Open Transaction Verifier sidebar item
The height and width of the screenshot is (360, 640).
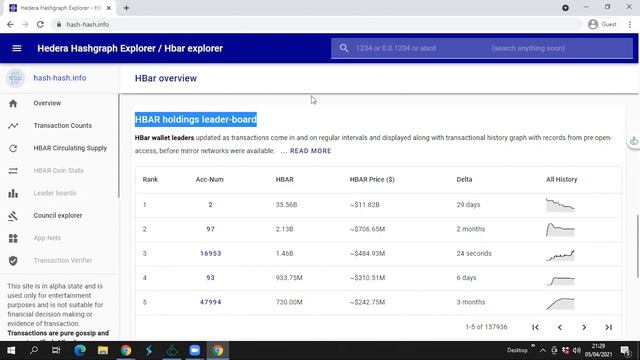pos(63,260)
